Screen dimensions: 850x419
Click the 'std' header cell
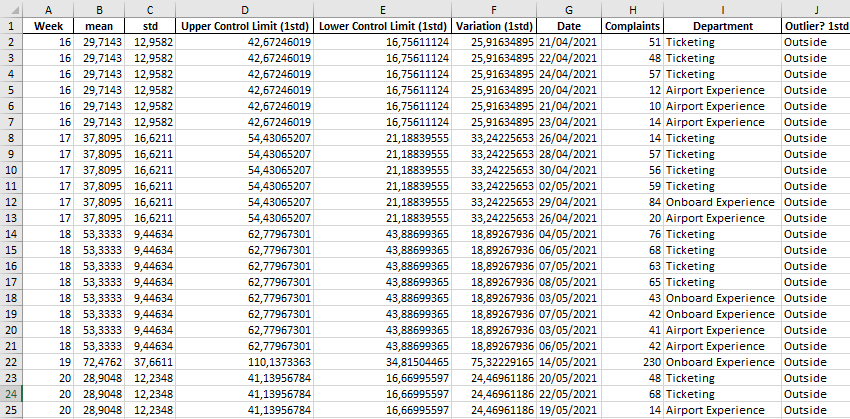pos(150,26)
